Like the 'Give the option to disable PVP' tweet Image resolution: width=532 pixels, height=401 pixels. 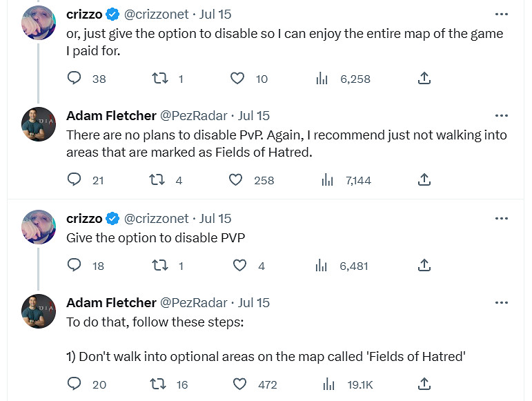point(239,265)
